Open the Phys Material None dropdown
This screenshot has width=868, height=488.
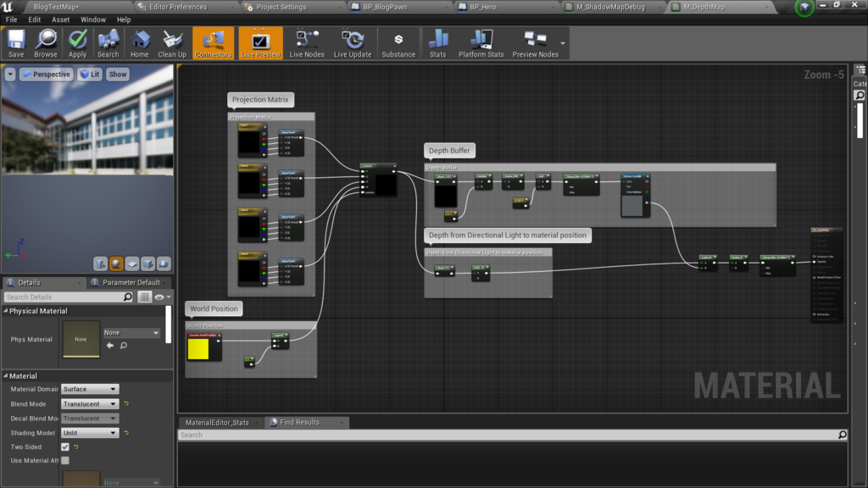131,332
